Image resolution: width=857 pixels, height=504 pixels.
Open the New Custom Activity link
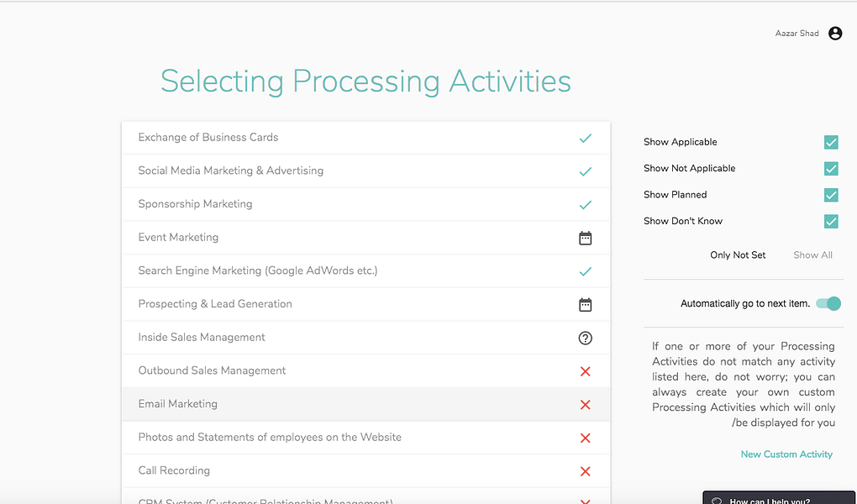point(786,454)
